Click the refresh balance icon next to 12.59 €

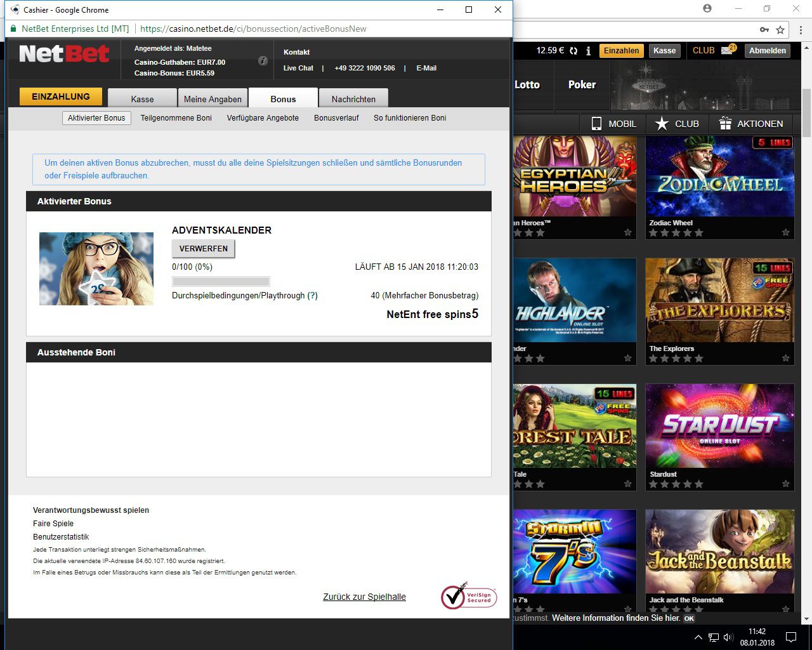573,51
